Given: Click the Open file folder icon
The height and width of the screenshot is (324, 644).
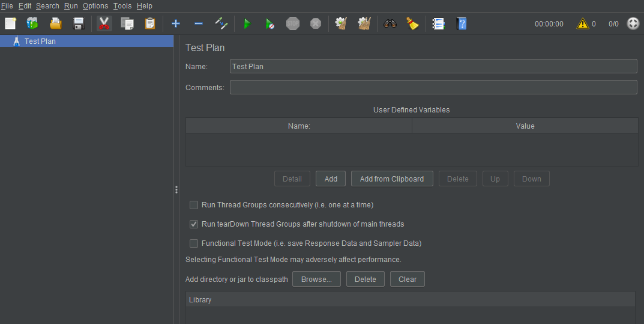Looking at the screenshot, I should [x=55, y=23].
